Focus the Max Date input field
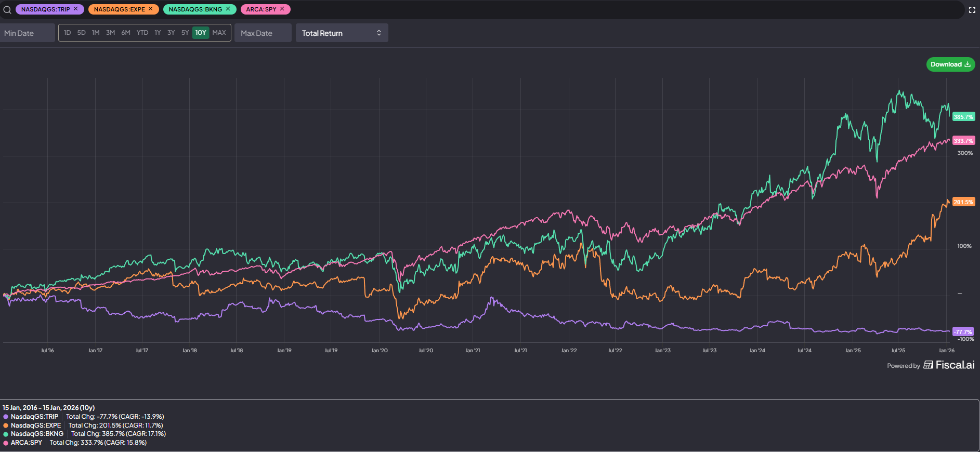Image resolution: width=980 pixels, height=452 pixels. tap(263, 33)
